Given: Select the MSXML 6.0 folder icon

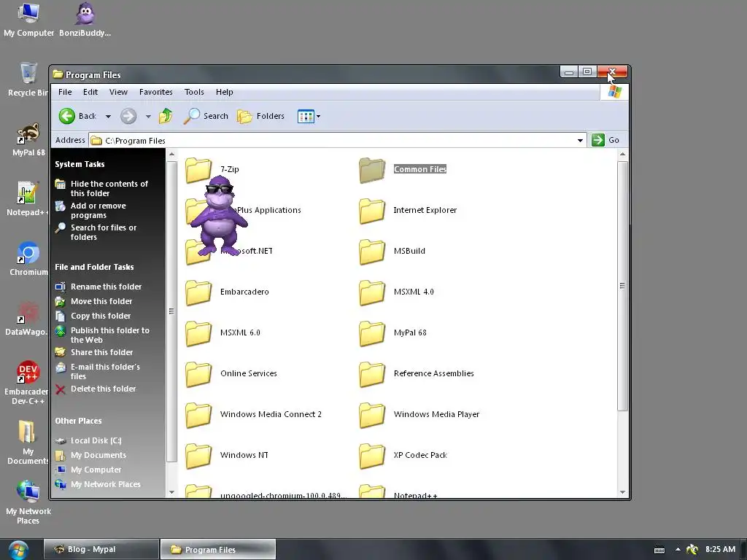Looking at the screenshot, I should click(198, 332).
